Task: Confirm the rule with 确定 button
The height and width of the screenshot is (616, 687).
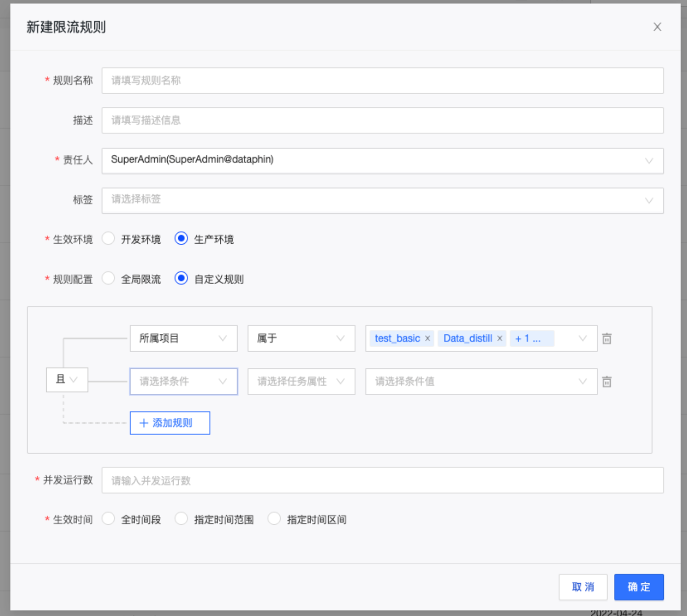Action: [x=638, y=587]
